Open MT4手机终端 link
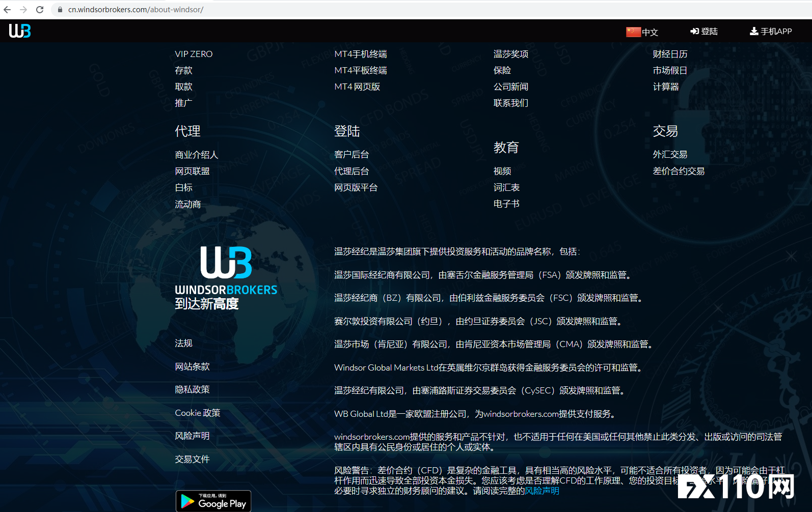 click(361, 54)
